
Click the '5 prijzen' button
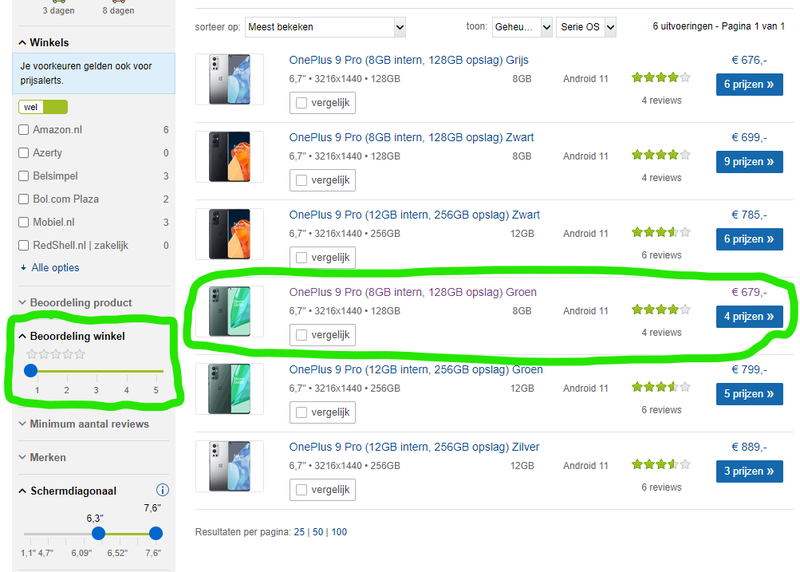[x=749, y=394]
